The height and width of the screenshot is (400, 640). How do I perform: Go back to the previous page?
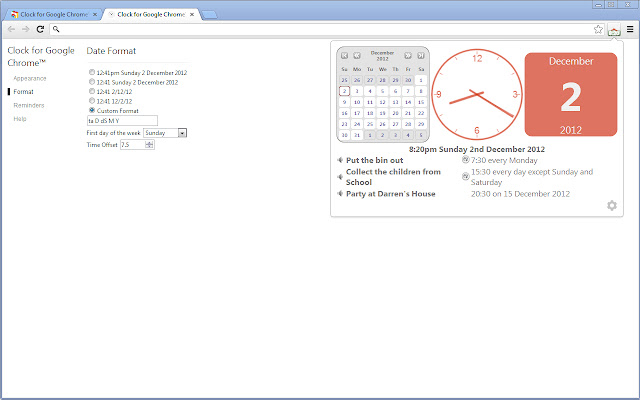[11, 29]
